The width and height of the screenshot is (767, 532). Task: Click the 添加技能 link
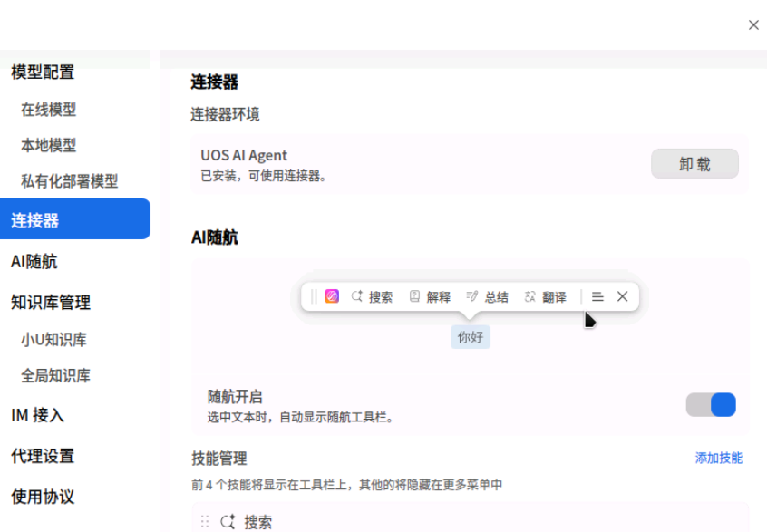(x=719, y=459)
